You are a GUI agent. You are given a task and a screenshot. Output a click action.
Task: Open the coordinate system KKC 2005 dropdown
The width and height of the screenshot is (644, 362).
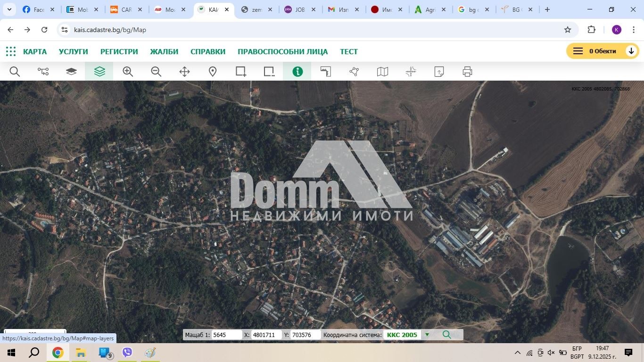[x=427, y=335]
